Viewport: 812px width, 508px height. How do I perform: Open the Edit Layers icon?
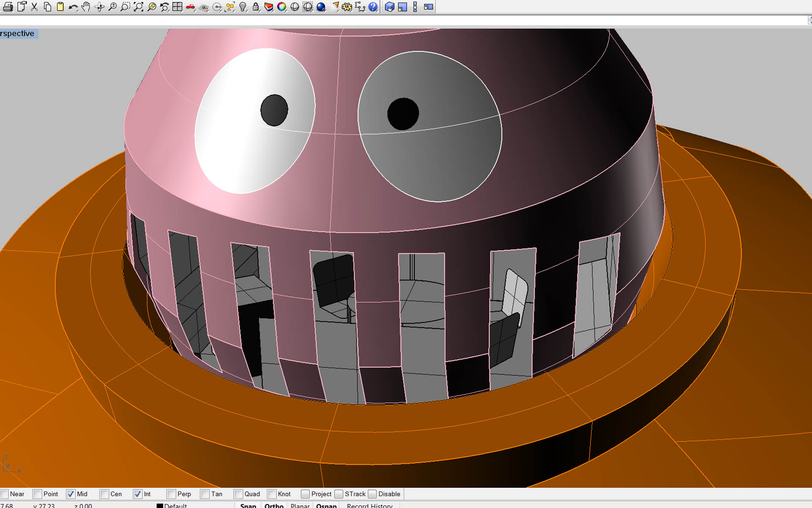pyautogui.click(x=269, y=7)
